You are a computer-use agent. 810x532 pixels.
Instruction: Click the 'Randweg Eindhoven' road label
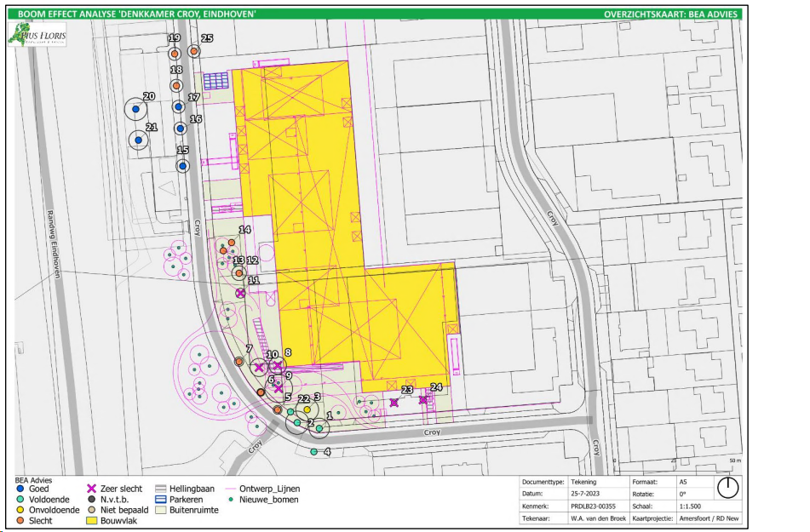point(54,243)
